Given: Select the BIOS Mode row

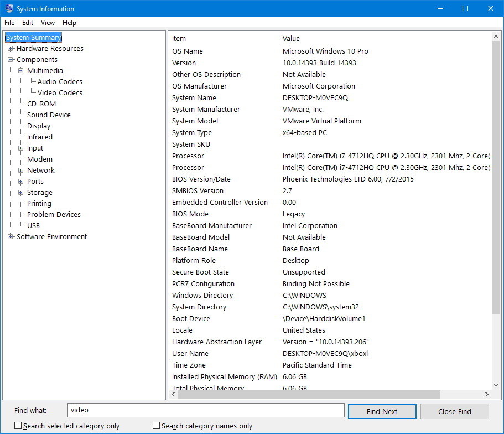Looking at the screenshot, I should click(330, 214).
